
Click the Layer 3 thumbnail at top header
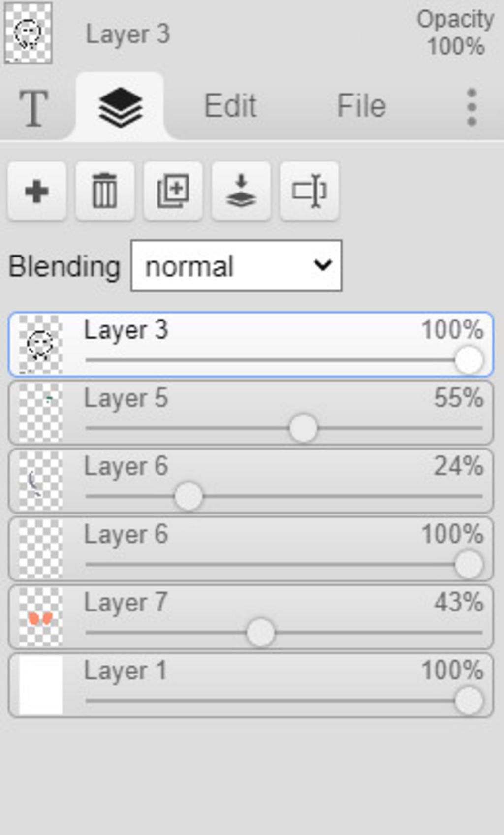pyautogui.click(x=28, y=33)
